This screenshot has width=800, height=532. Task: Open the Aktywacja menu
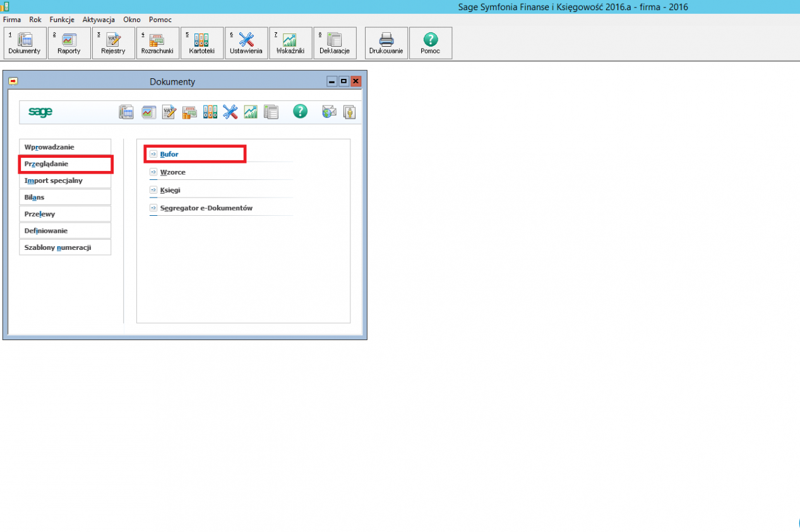(x=99, y=20)
